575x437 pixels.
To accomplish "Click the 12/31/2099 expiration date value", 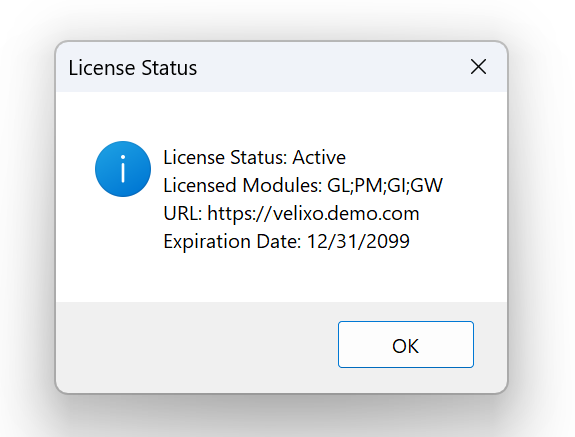I will [358, 241].
